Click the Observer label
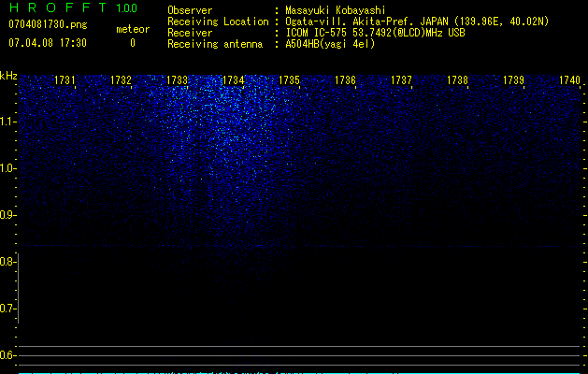The height and width of the screenshot is (374, 588). (x=190, y=10)
